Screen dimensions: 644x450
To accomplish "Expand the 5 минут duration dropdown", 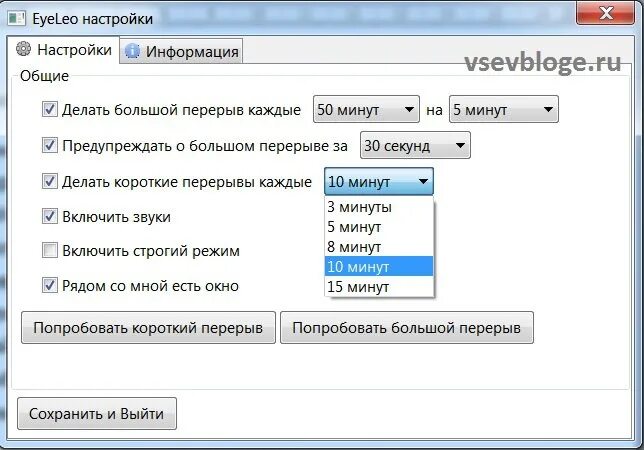I will (x=504, y=109).
